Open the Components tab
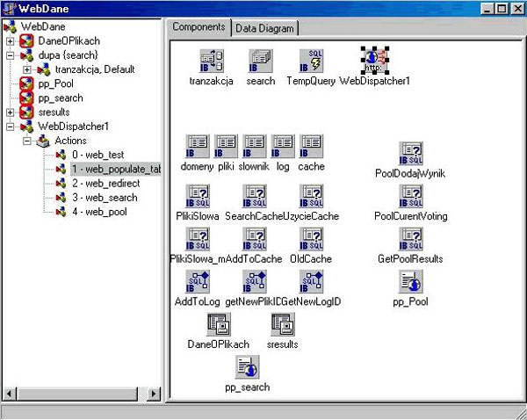Image resolution: width=527 pixels, height=420 pixels. (x=199, y=26)
